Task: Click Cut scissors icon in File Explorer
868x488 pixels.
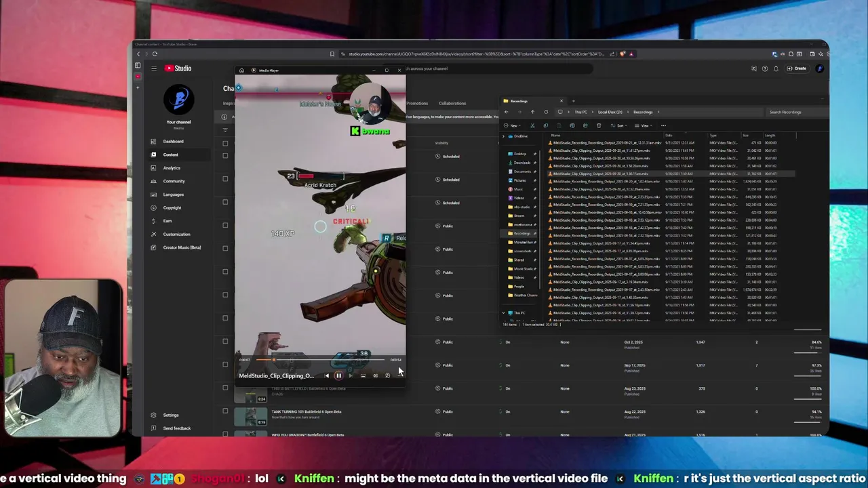Action: coord(532,125)
